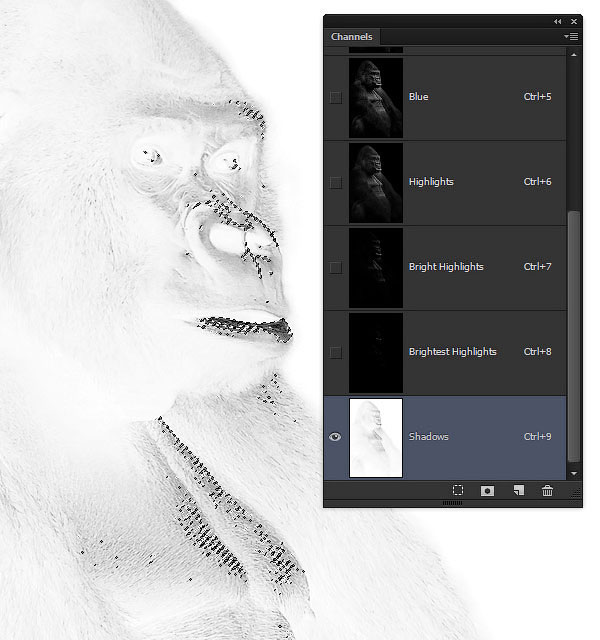
Task: Click the Channels panel scrollbar thumb
Action: tap(574, 336)
